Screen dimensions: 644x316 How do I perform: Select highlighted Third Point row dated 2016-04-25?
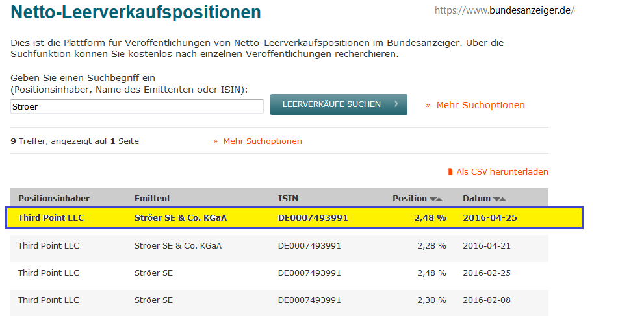coord(294,217)
